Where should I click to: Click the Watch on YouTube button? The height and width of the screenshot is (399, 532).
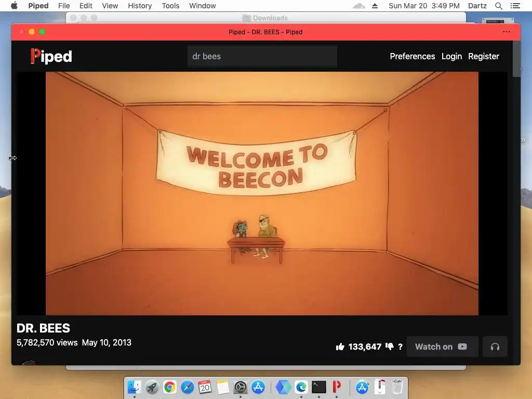(x=443, y=347)
